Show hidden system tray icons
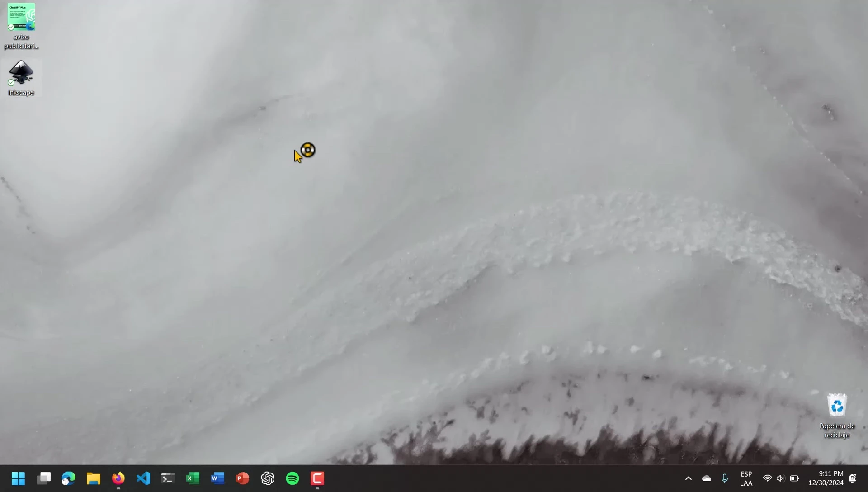The height and width of the screenshot is (492, 868). (689, 478)
